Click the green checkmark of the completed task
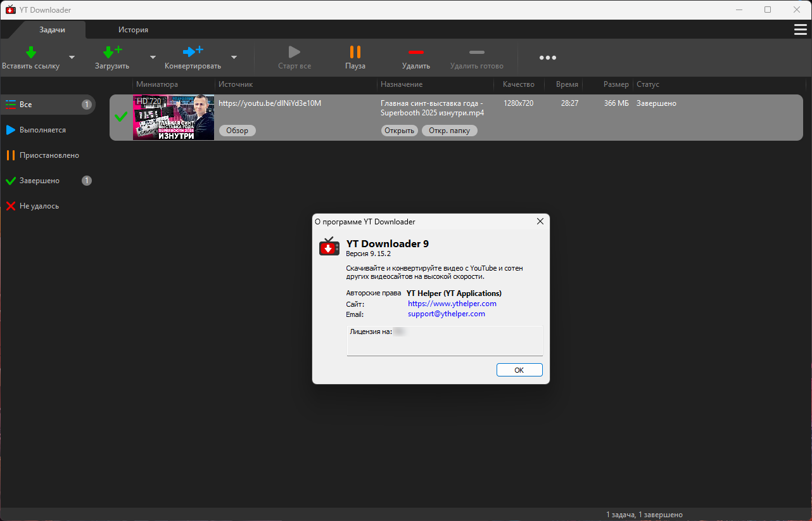Image resolution: width=812 pixels, height=521 pixels. (120, 117)
